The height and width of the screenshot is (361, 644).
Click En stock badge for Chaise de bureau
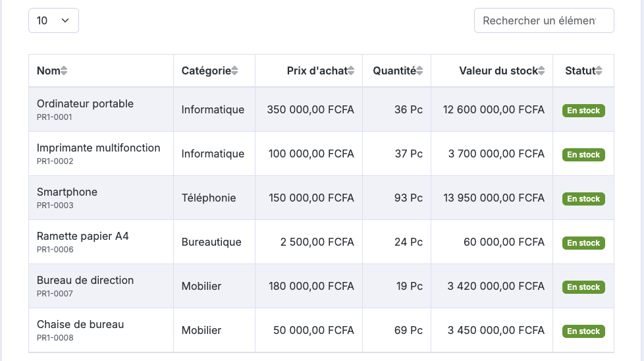(583, 331)
